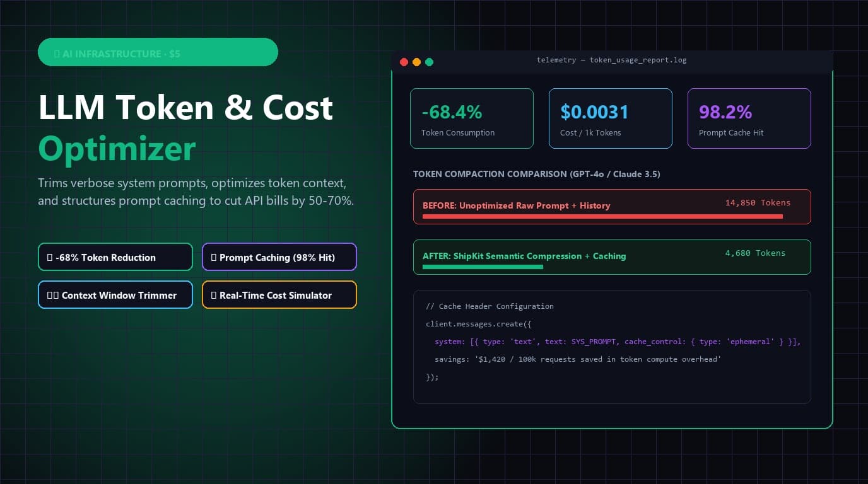Image resolution: width=868 pixels, height=484 pixels.
Task: Choose the Real-Time Cost Simulator pill
Action: (279, 295)
